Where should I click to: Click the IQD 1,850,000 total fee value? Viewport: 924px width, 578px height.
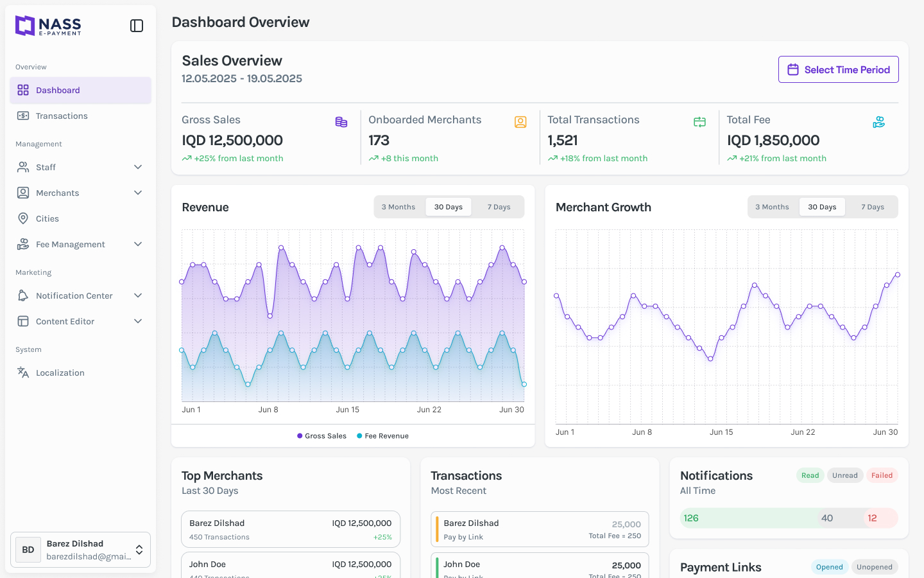click(773, 140)
